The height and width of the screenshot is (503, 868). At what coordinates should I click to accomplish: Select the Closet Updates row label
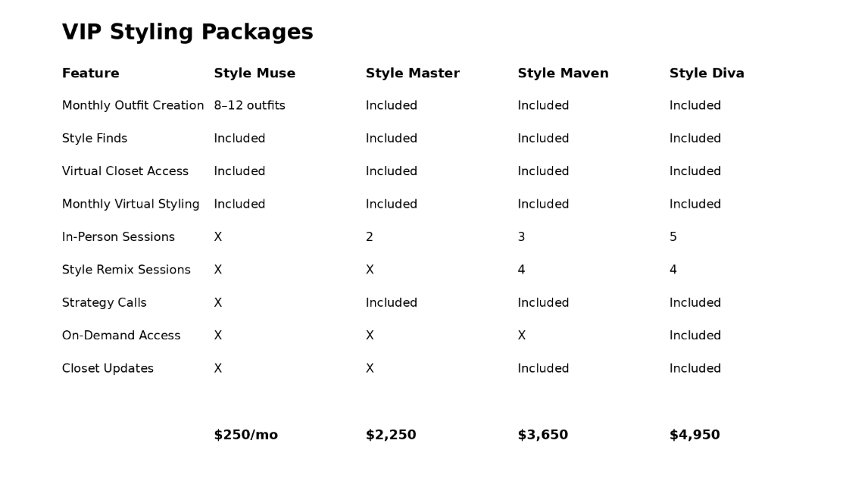(108, 369)
